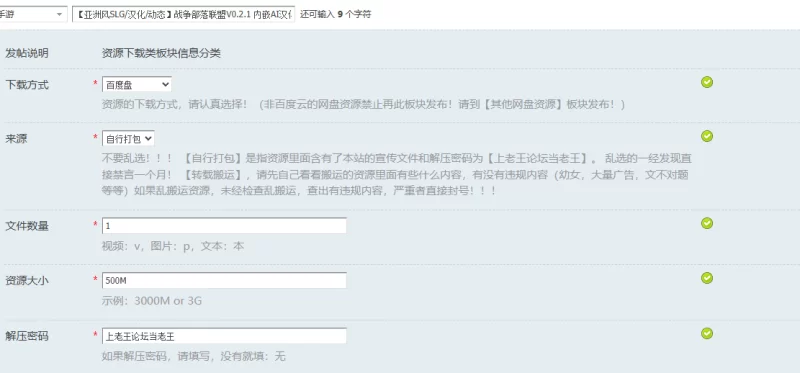Click the 解压密码 label
The width and height of the screenshot is (800, 373).
tap(27, 336)
